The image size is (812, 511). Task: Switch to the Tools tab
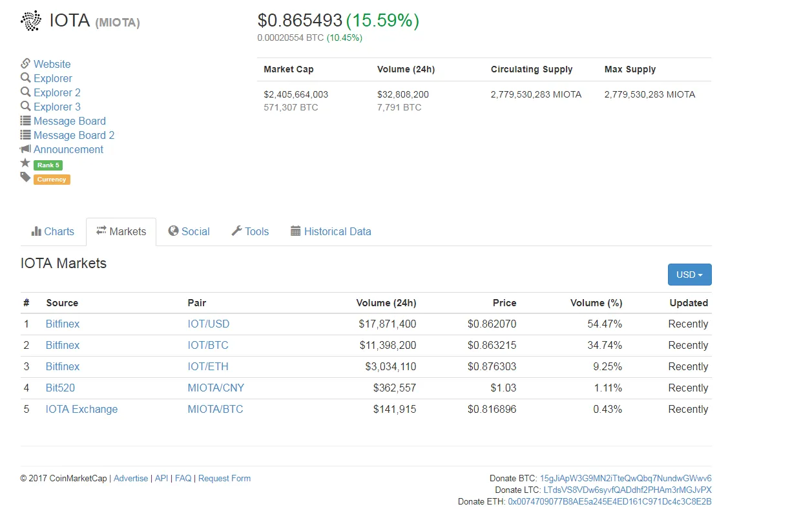(x=250, y=231)
